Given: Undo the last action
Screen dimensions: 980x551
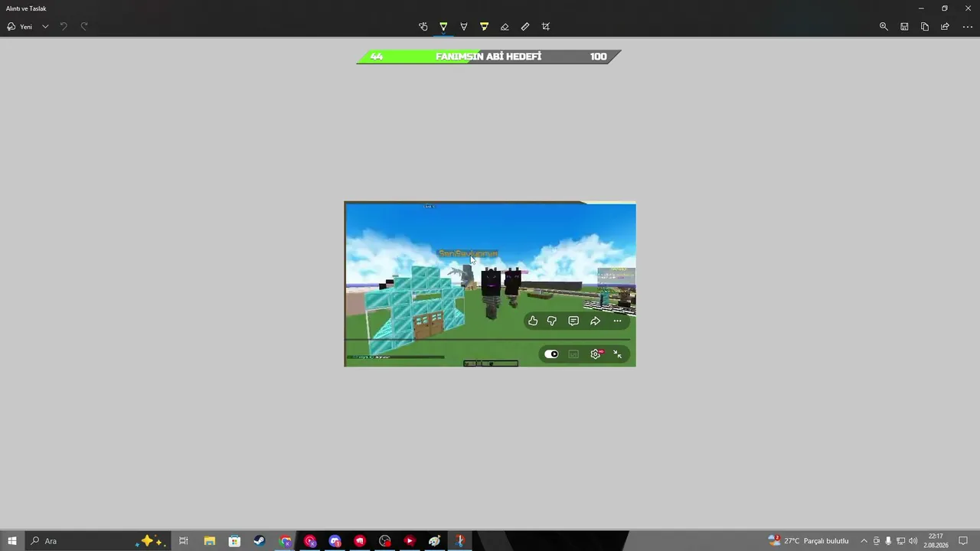Looking at the screenshot, I should pos(64,27).
